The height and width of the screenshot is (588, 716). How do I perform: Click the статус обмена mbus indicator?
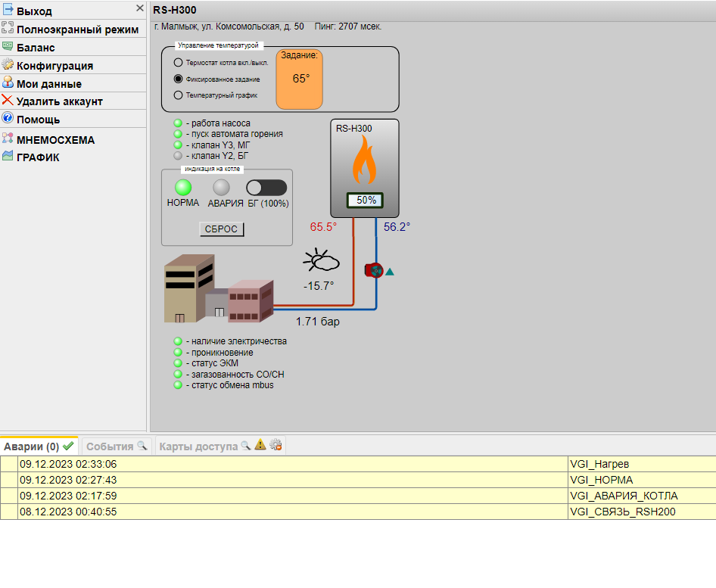(178, 385)
